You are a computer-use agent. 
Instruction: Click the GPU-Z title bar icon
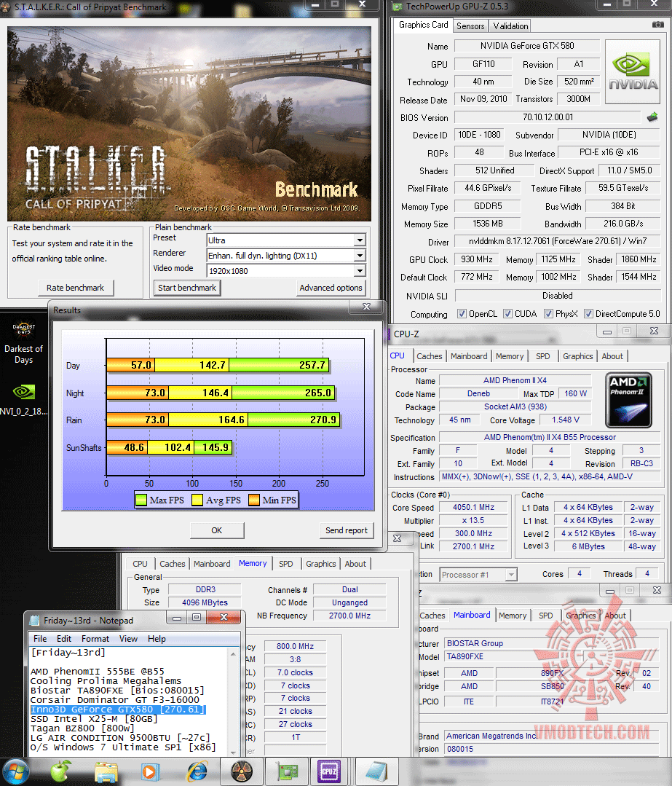[x=398, y=7]
